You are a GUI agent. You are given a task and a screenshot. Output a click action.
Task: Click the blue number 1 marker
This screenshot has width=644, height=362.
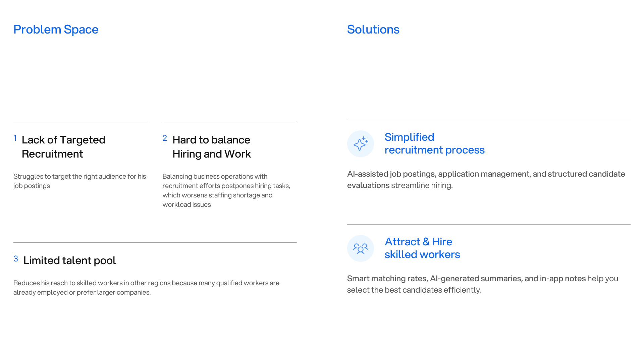tap(15, 138)
